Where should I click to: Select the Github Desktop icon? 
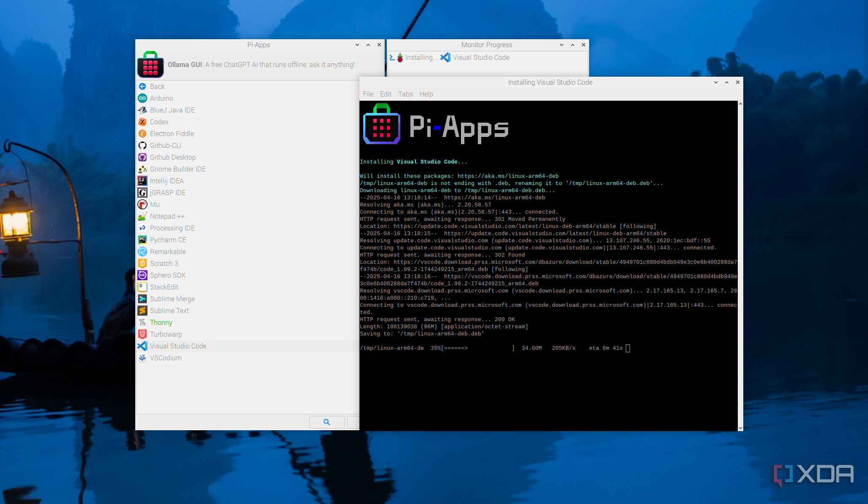(142, 157)
